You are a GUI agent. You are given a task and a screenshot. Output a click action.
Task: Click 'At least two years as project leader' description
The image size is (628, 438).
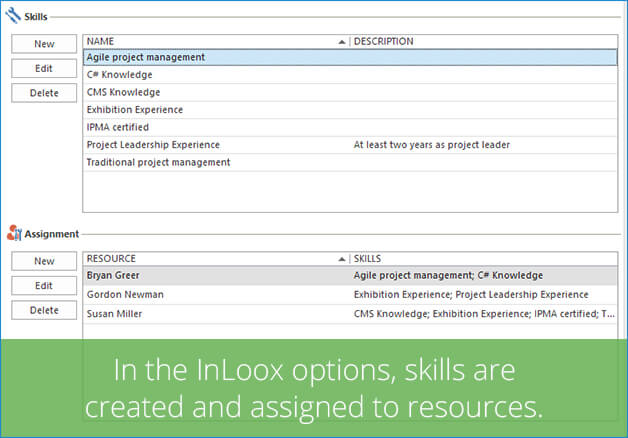(x=432, y=145)
